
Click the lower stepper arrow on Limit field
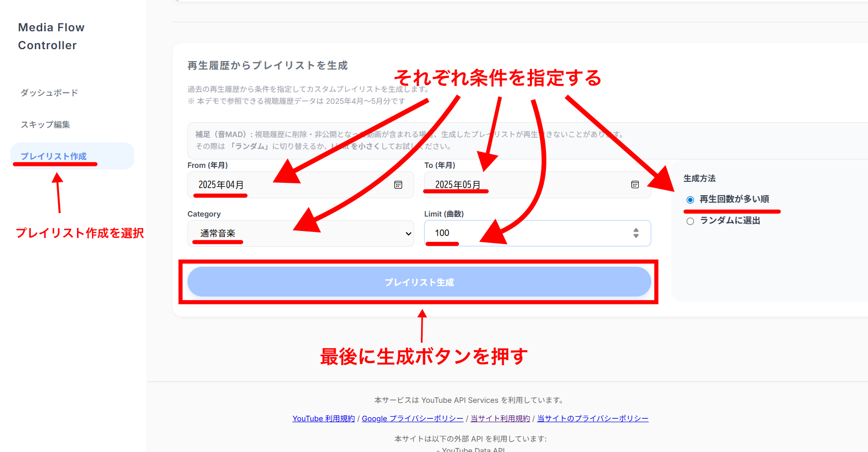tap(636, 236)
